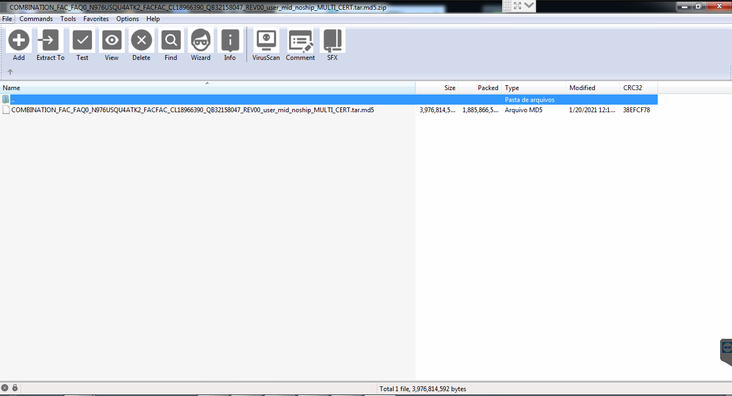
Task: Sort by Packed column header
Action: 479,88
